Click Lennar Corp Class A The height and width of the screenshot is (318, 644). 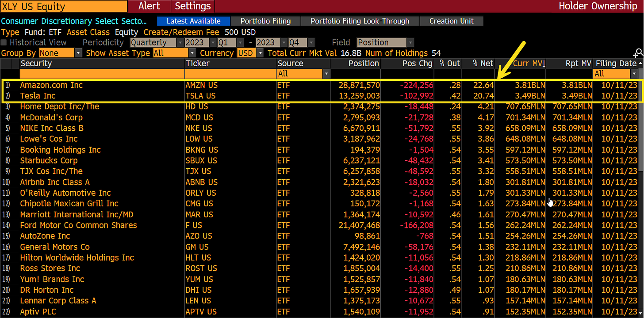tap(58, 301)
